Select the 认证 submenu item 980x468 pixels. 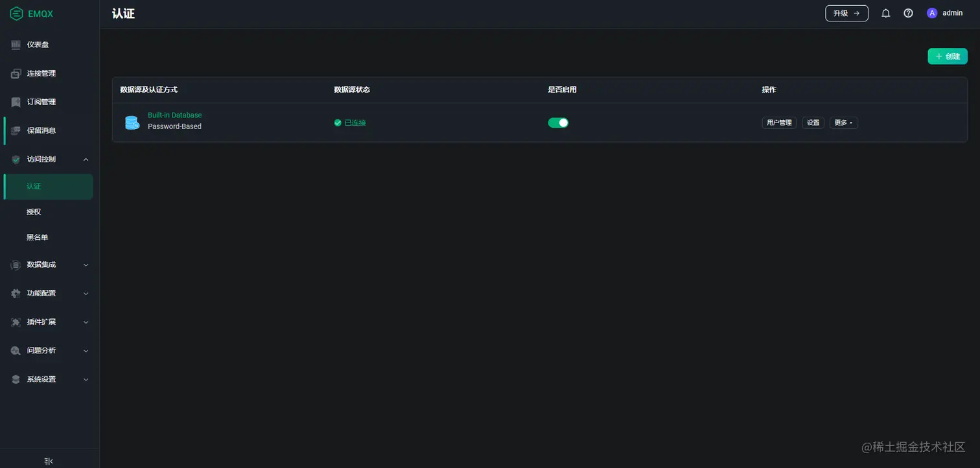(48, 187)
